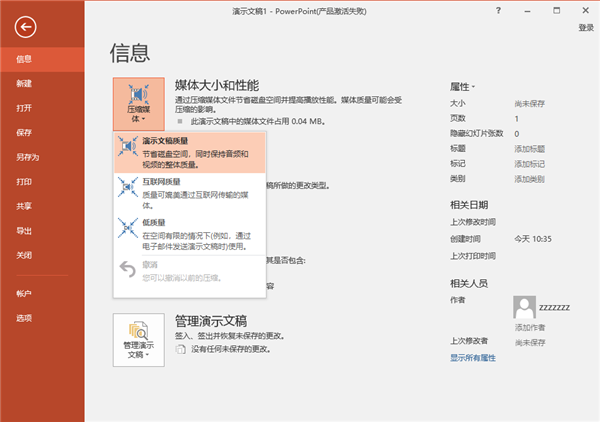Maximize the PowerPoint window
This screenshot has width=600, height=422.
[556, 11]
